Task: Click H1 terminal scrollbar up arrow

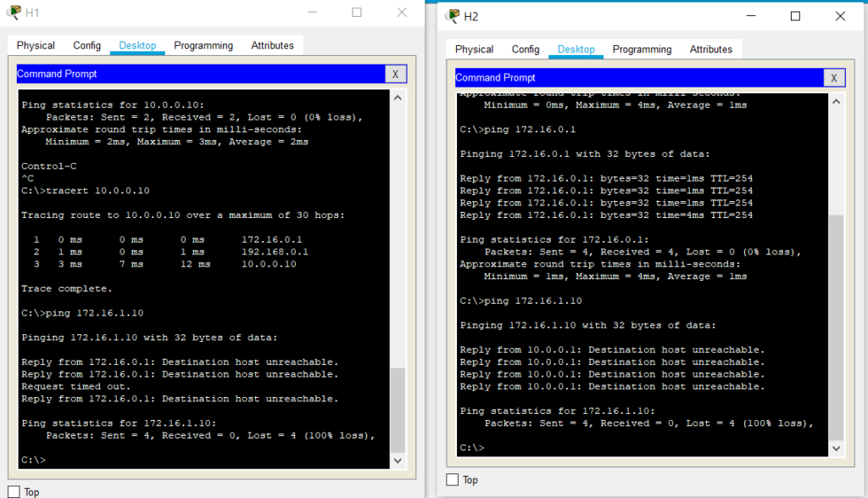Action: [398, 98]
